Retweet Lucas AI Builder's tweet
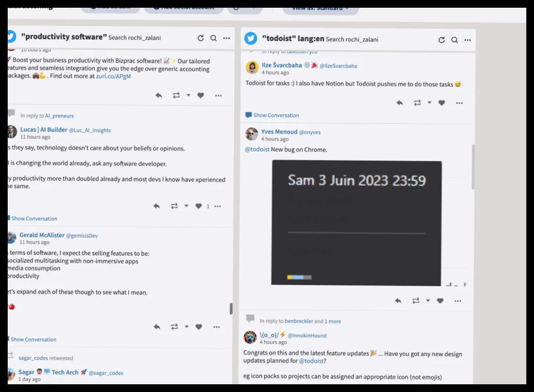534x392 pixels. coord(174,206)
